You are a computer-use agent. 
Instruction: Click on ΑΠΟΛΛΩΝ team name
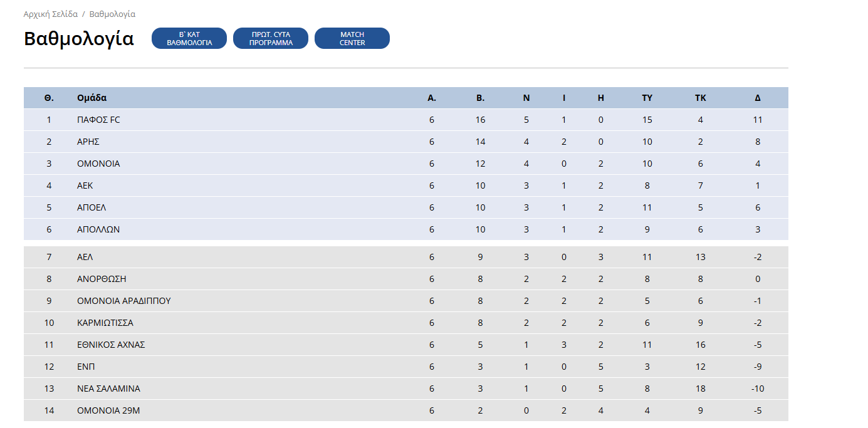click(x=98, y=229)
